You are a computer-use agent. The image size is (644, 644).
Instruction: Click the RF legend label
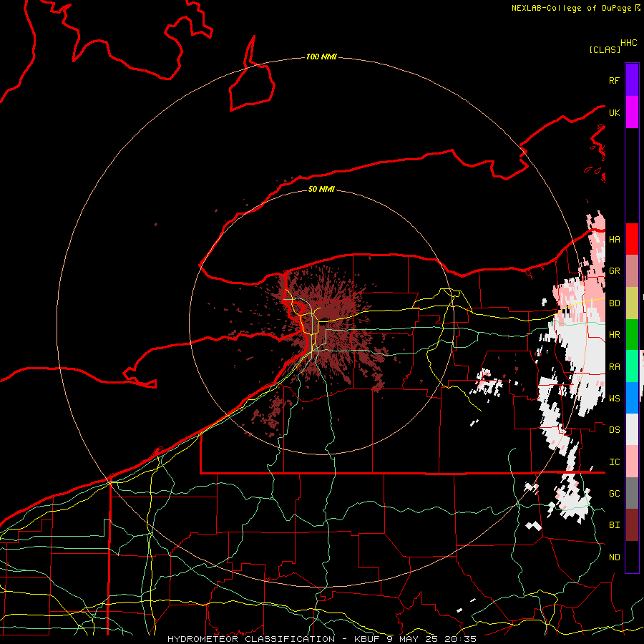pos(614,80)
